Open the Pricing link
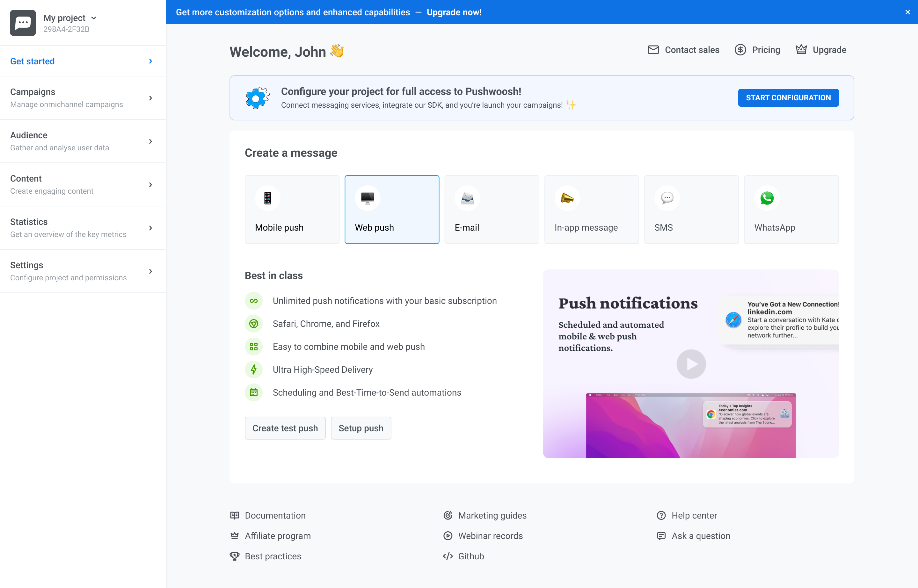This screenshot has width=918, height=588. pos(766,50)
